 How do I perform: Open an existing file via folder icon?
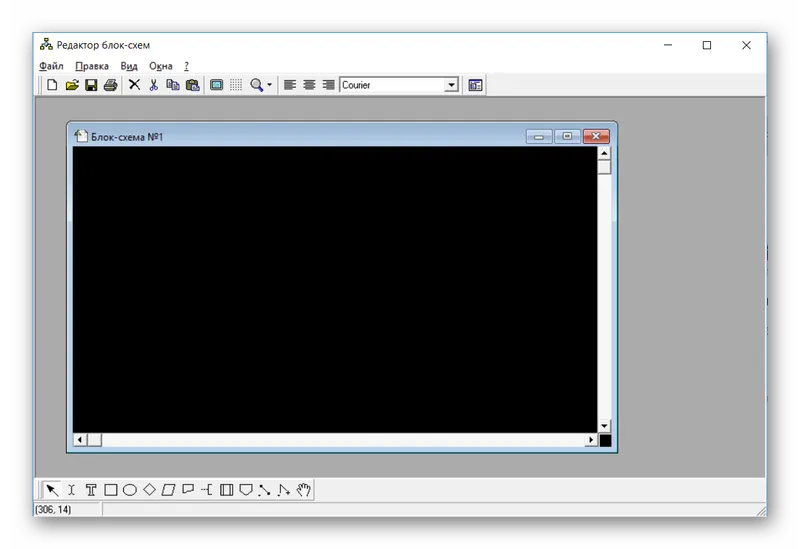(72, 85)
